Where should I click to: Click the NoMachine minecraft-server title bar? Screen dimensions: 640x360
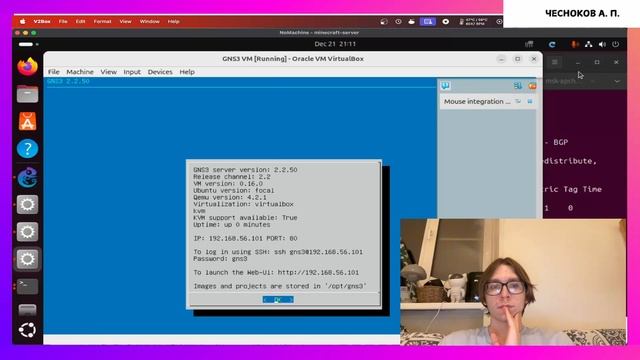point(319,33)
